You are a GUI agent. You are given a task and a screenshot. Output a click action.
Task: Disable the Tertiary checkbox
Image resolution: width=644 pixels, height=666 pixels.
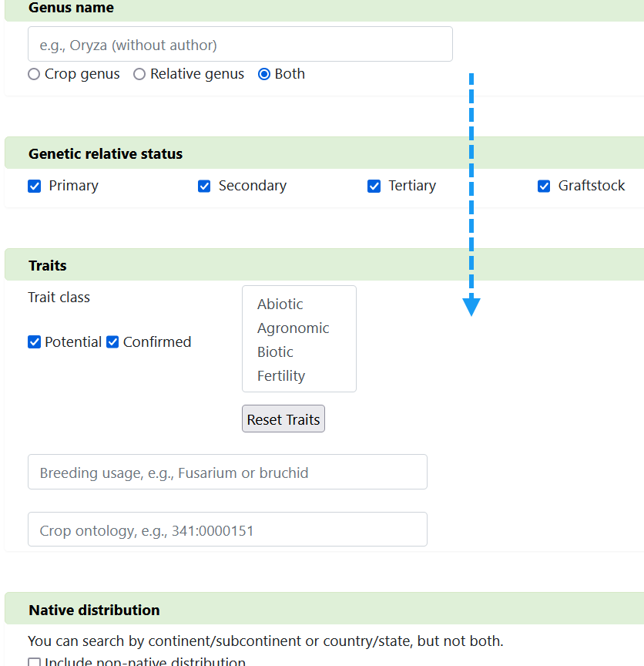click(374, 186)
